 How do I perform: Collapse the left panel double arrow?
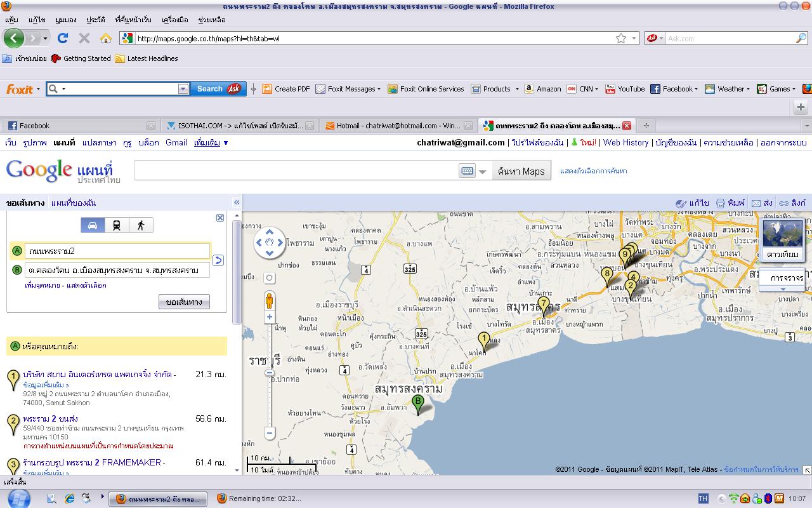(x=237, y=203)
